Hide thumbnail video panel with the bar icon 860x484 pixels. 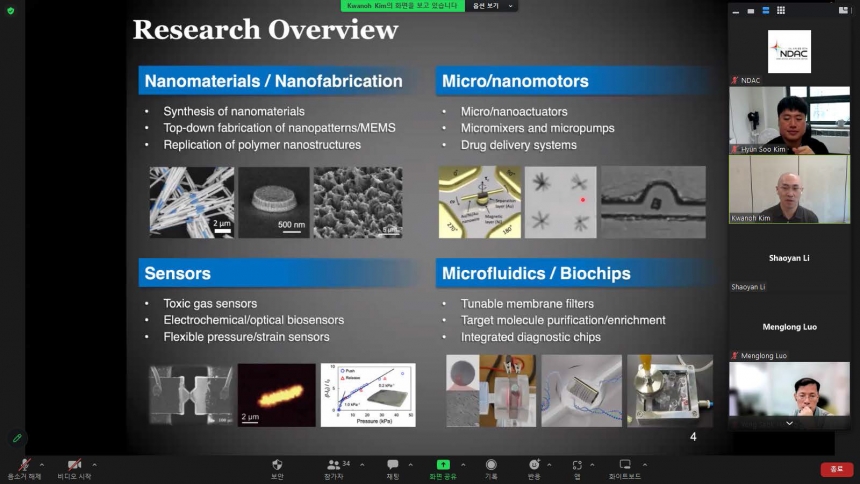click(735, 10)
